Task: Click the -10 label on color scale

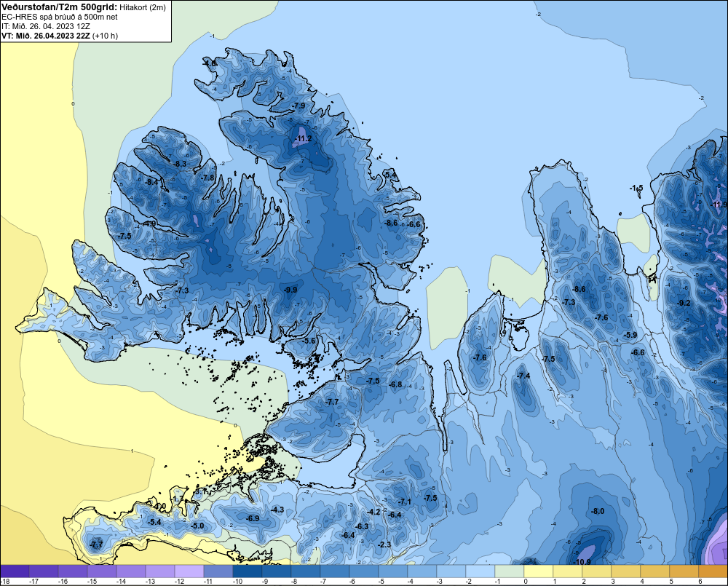Action: [x=237, y=582]
